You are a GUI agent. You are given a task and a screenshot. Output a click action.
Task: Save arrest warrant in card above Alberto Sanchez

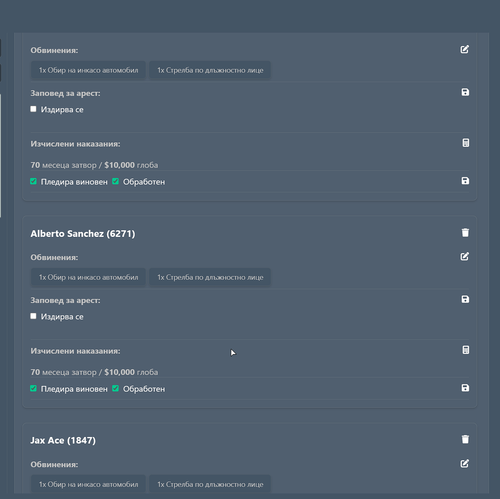coord(465,92)
